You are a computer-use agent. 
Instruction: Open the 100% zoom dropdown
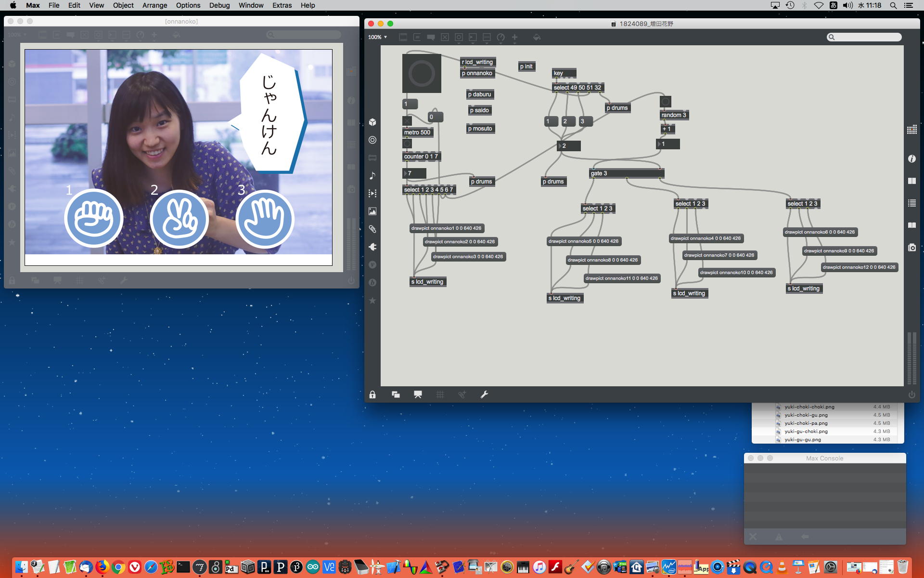coord(377,37)
